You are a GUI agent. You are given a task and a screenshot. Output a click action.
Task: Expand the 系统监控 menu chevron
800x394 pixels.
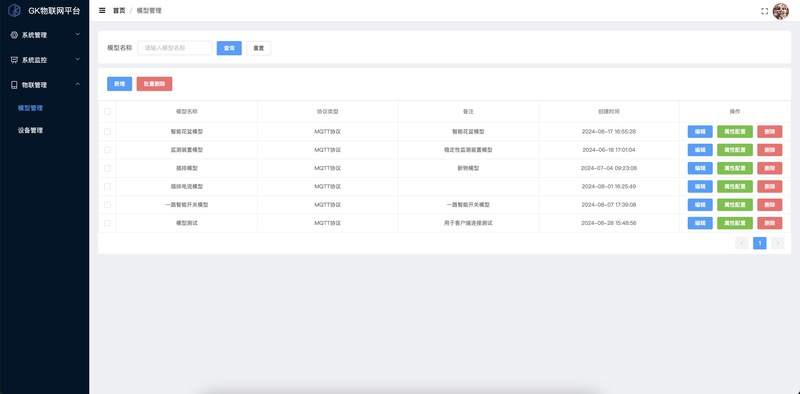pos(78,59)
